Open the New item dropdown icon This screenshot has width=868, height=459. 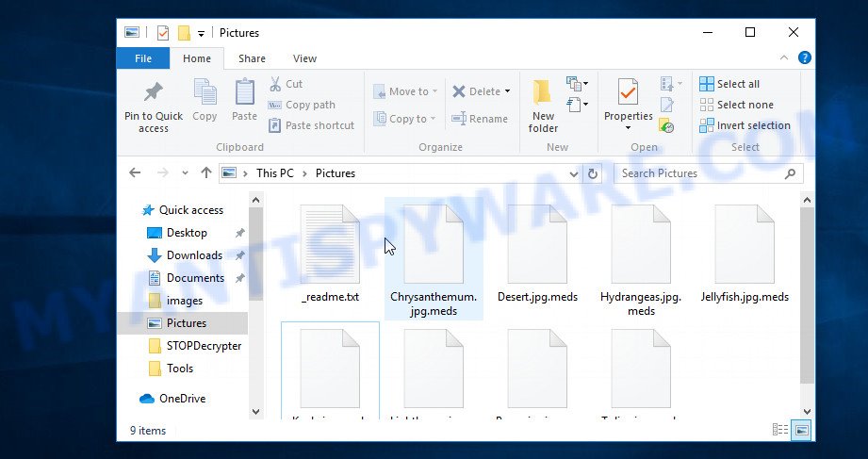tap(577, 84)
